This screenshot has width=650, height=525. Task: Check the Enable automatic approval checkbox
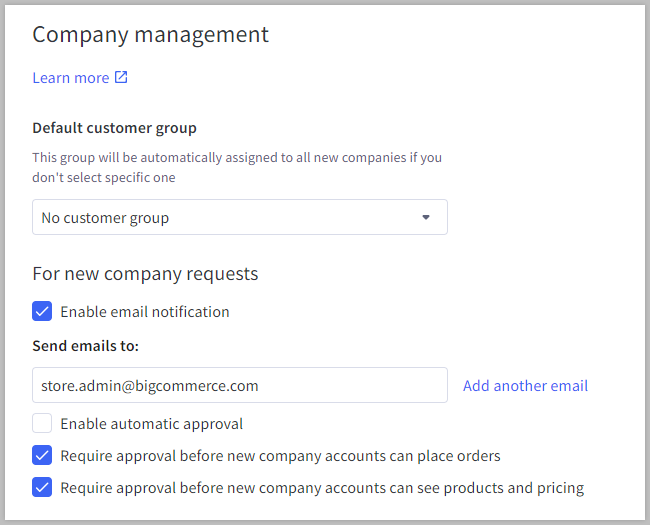pos(42,423)
